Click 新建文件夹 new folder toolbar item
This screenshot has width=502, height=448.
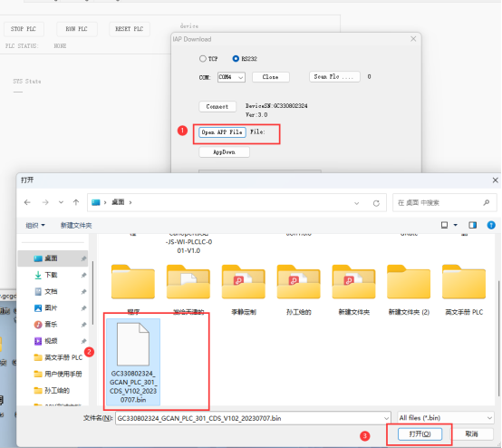(x=76, y=225)
